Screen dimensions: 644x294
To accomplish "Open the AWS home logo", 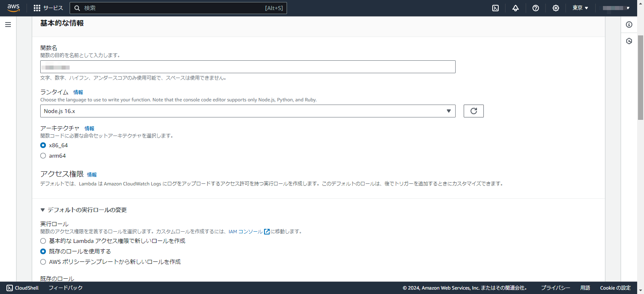I will point(13,8).
